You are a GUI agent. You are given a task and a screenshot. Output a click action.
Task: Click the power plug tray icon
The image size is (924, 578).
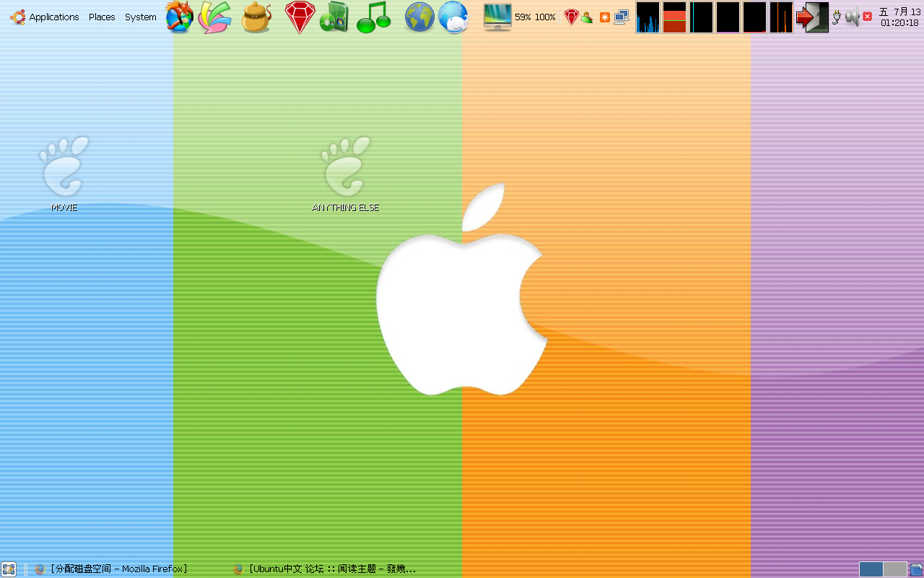[x=837, y=17]
